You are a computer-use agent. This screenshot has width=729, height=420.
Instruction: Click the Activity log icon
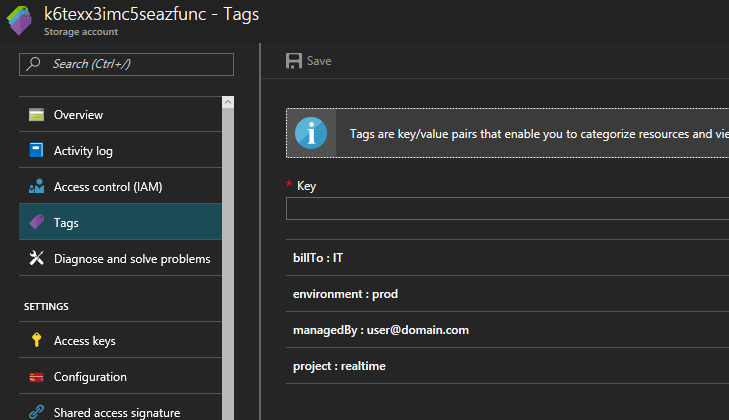[36, 150]
